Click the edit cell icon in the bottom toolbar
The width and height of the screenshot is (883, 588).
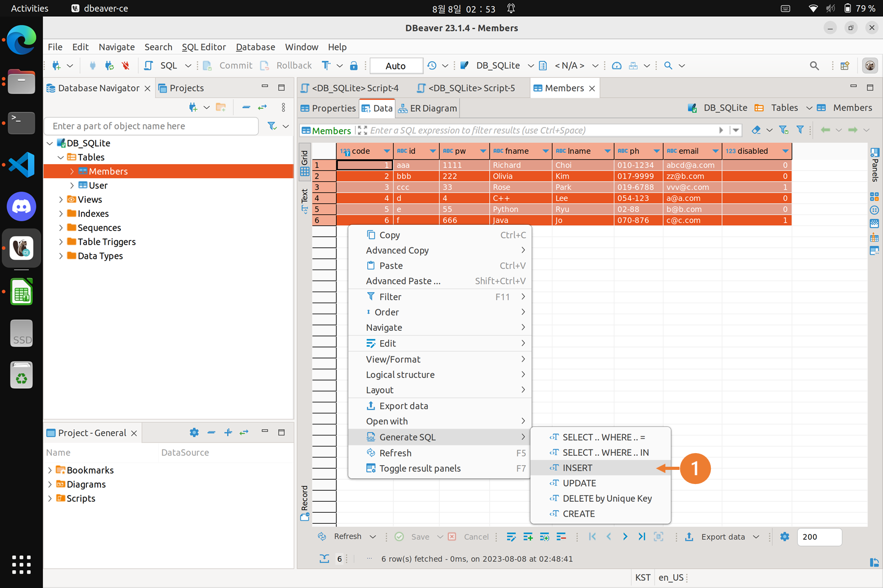(511, 537)
